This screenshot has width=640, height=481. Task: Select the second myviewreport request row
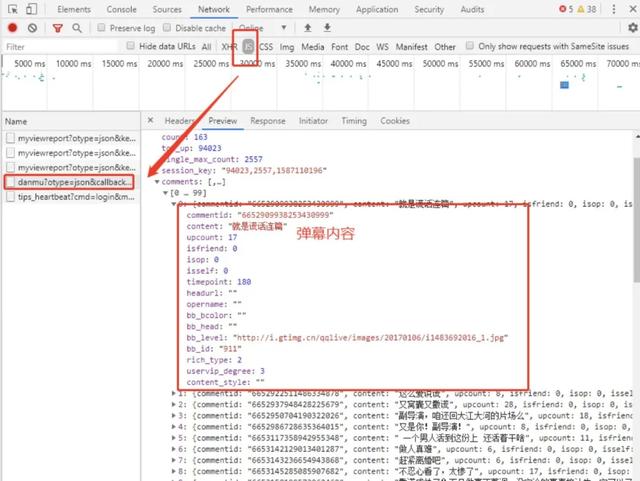pos(71,153)
